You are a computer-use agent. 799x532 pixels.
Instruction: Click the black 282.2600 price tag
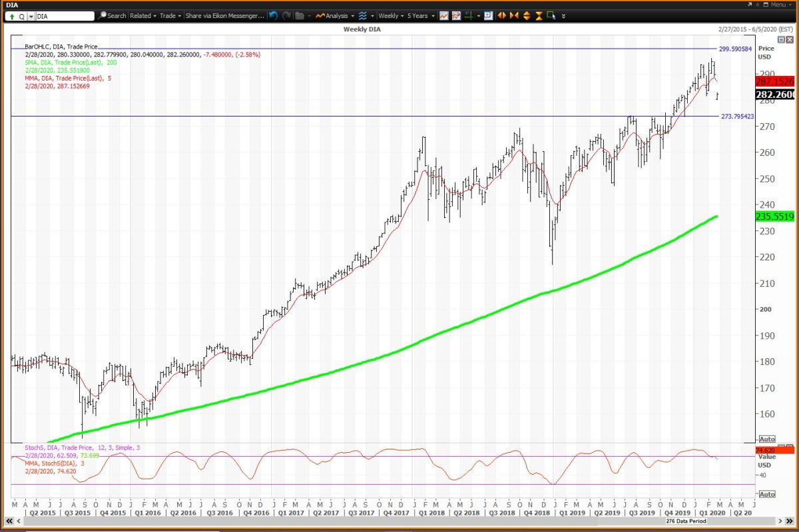tap(776, 95)
